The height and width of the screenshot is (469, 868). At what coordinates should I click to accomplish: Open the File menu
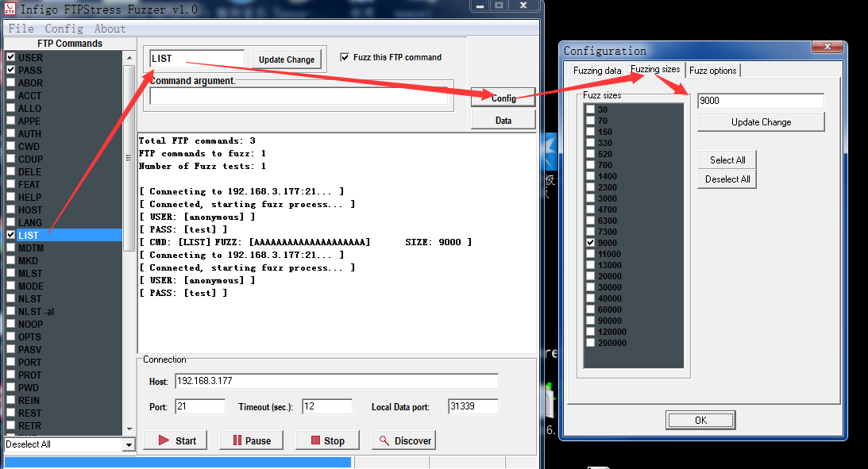21,29
